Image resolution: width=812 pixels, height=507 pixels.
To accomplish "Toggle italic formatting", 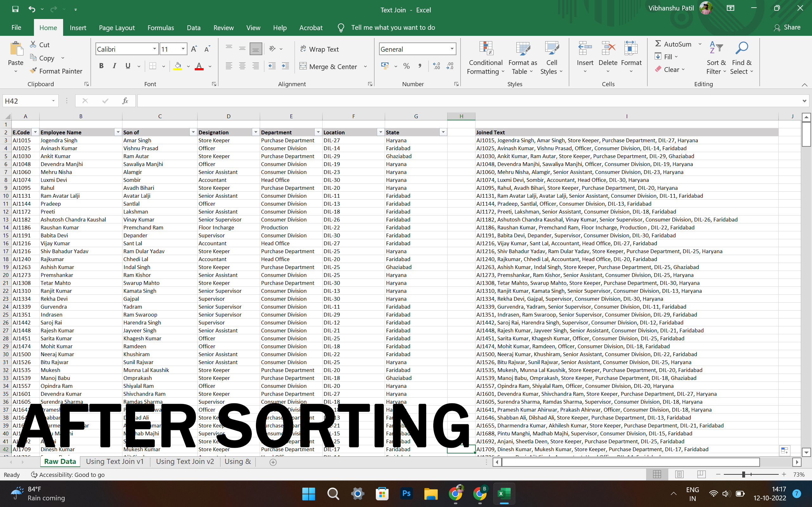I will pos(114,66).
